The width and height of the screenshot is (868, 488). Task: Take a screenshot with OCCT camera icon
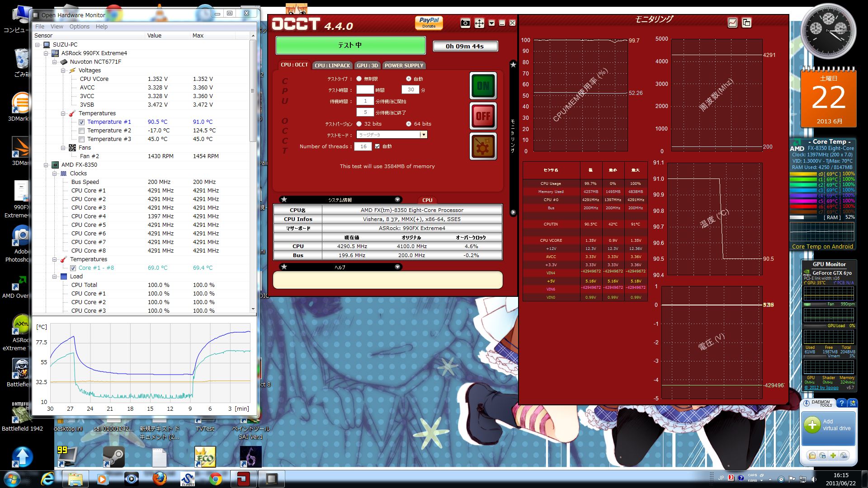point(465,23)
